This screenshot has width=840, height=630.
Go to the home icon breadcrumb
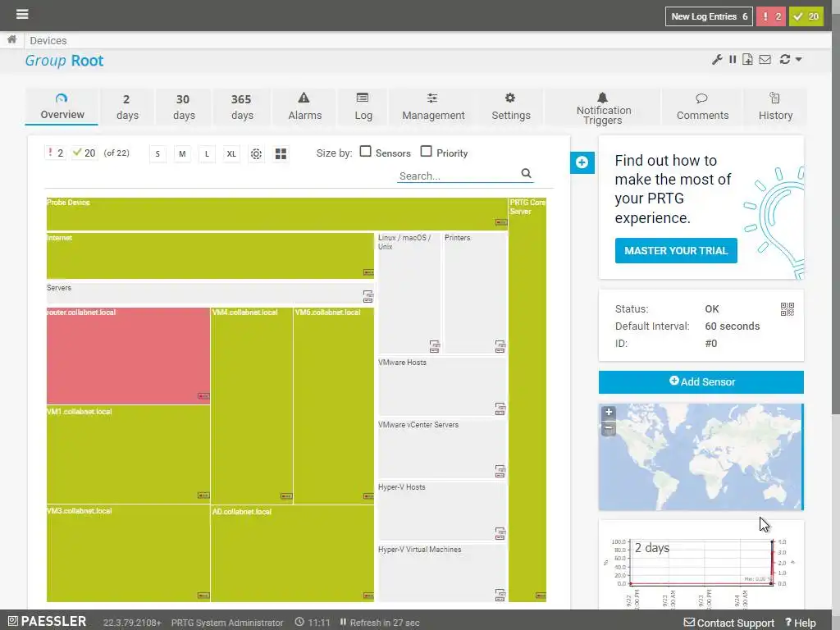(11, 39)
